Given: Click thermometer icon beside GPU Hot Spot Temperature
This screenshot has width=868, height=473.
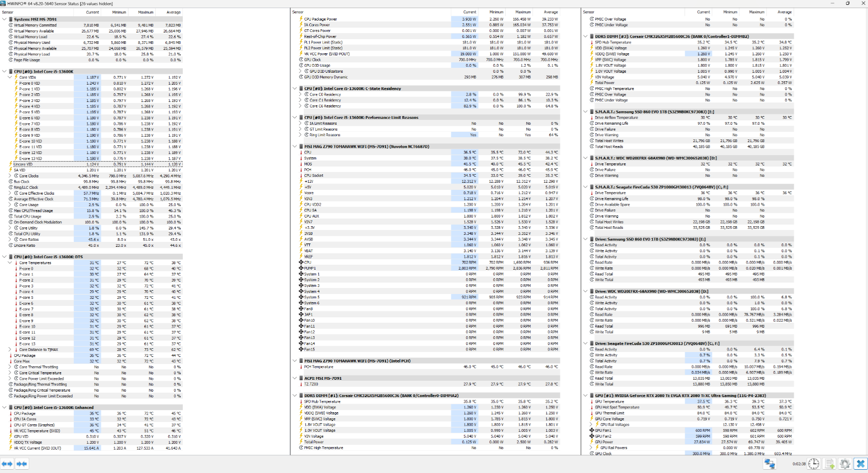Looking at the screenshot, I should click(x=591, y=407).
